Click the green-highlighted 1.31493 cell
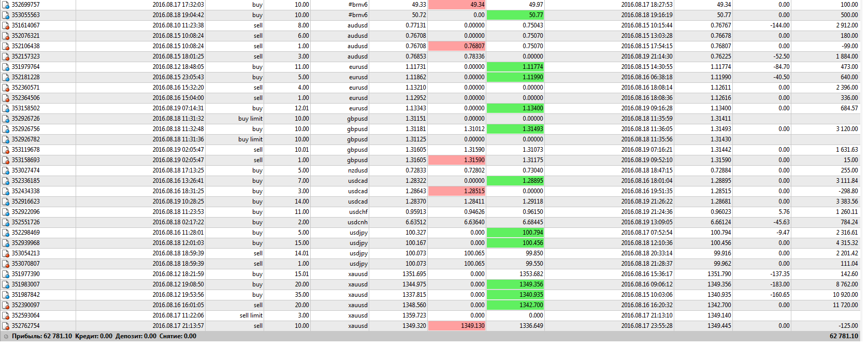Viewport: 868px width, 346px height. coord(516,129)
